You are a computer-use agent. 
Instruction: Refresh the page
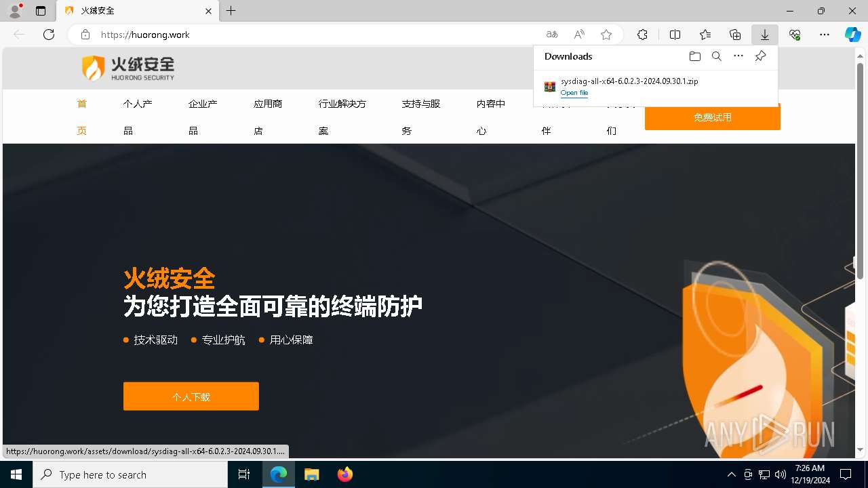49,35
